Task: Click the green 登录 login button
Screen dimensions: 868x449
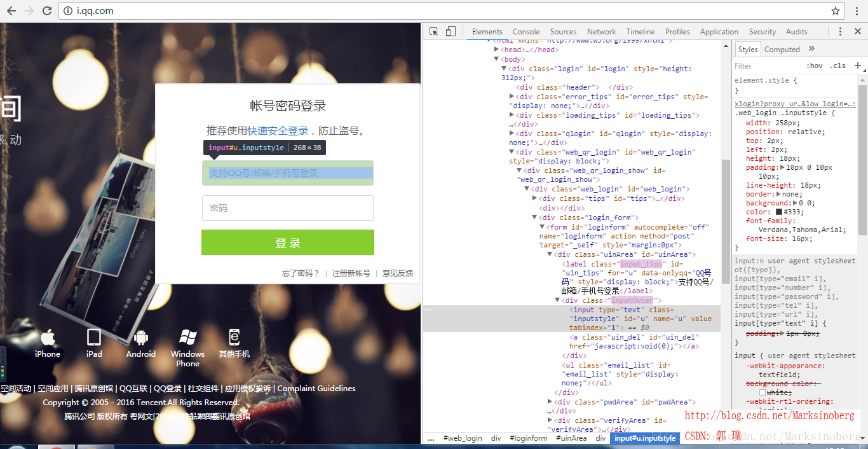Action: pyautogui.click(x=288, y=242)
